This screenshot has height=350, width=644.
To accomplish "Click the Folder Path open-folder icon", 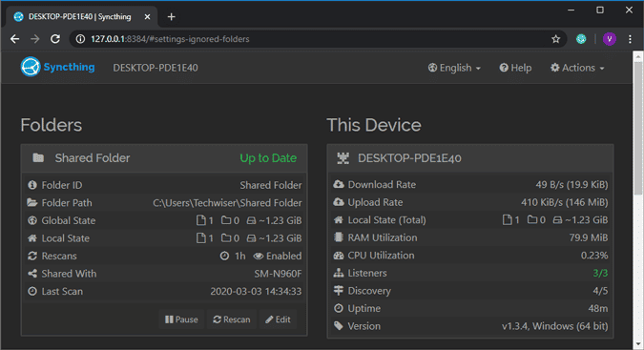I will tap(32, 203).
